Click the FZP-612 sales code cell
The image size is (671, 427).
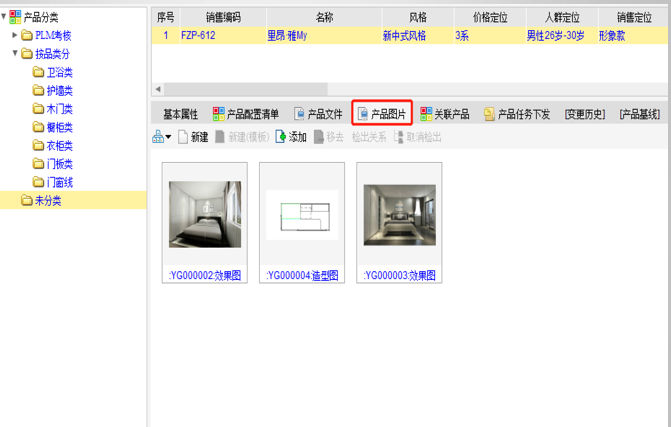223,36
